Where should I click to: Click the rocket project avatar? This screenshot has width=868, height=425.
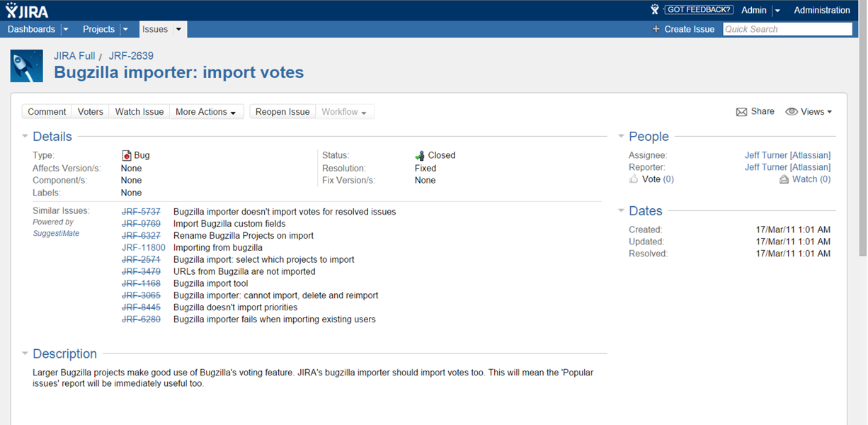pos(27,66)
